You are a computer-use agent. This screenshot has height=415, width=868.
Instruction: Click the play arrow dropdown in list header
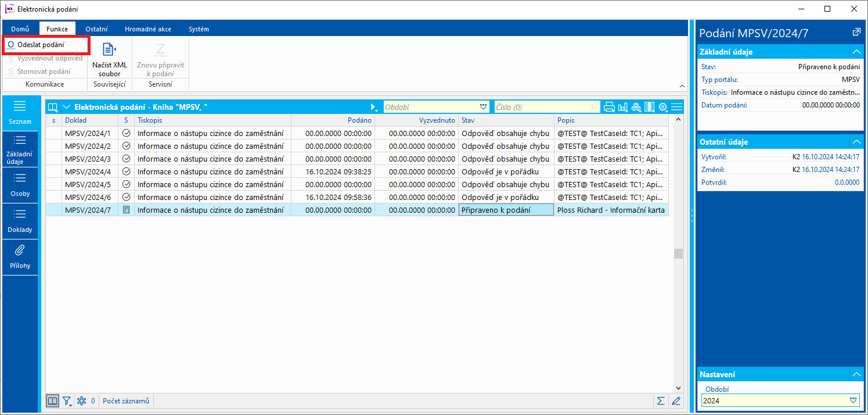pyautogui.click(x=375, y=108)
